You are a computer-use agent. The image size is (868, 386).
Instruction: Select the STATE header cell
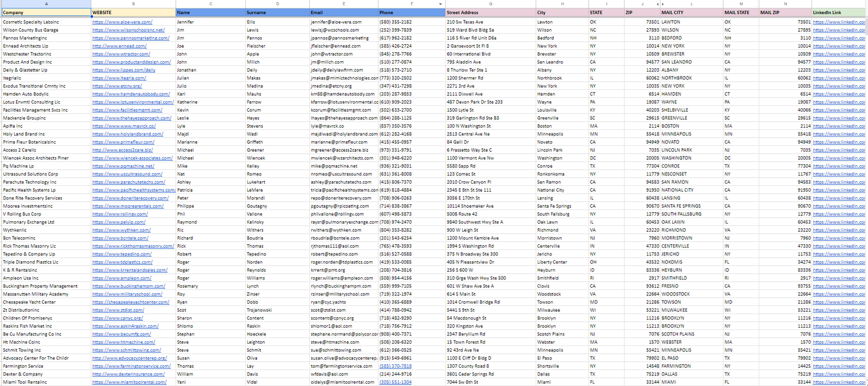coord(606,12)
